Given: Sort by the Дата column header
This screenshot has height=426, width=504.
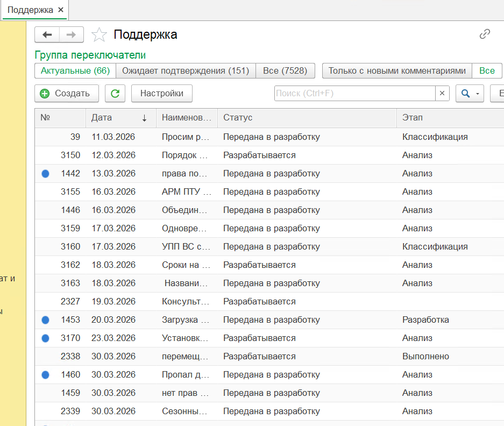Looking at the screenshot, I should (x=121, y=118).
